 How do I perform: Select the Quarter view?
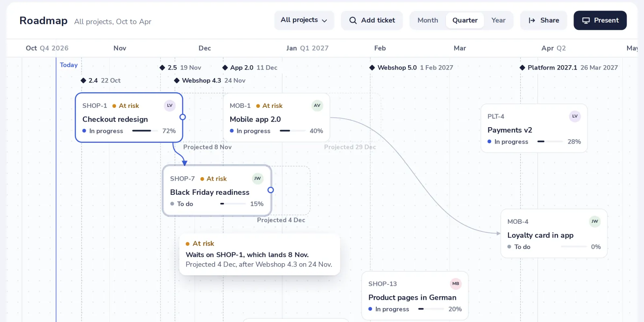pyautogui.click(x=465, y=20)
